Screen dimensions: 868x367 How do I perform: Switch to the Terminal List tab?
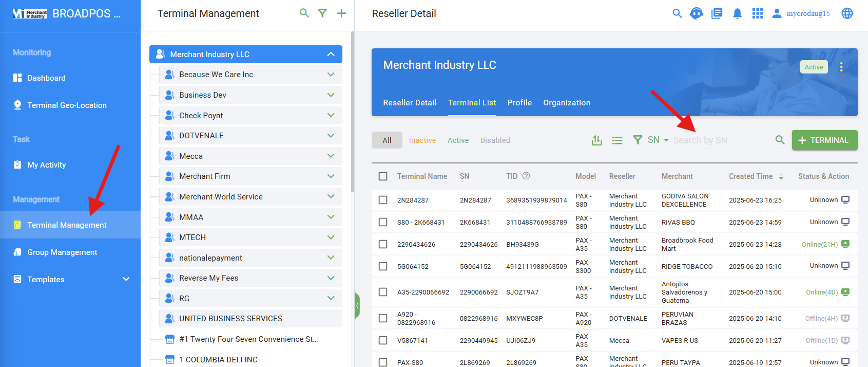point(472,102)
